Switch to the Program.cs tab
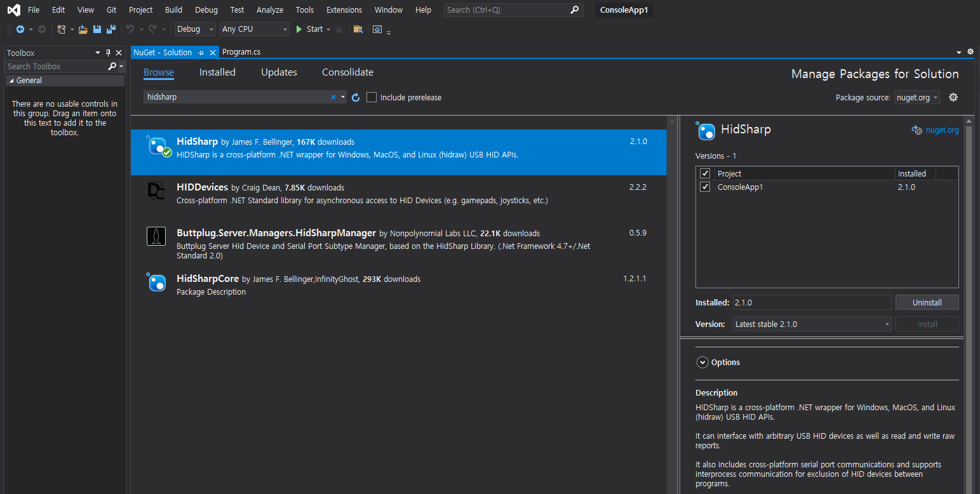980x494 pixels. [x=241, y=52]
